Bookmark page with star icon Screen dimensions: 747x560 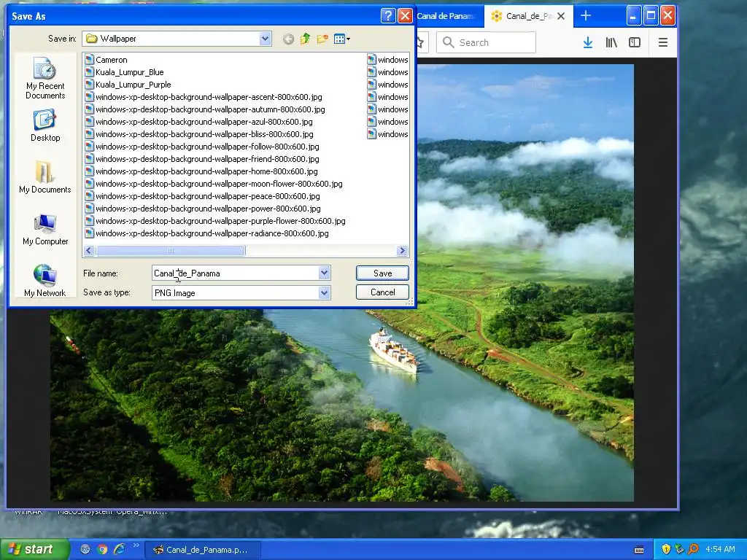(419, 42)
